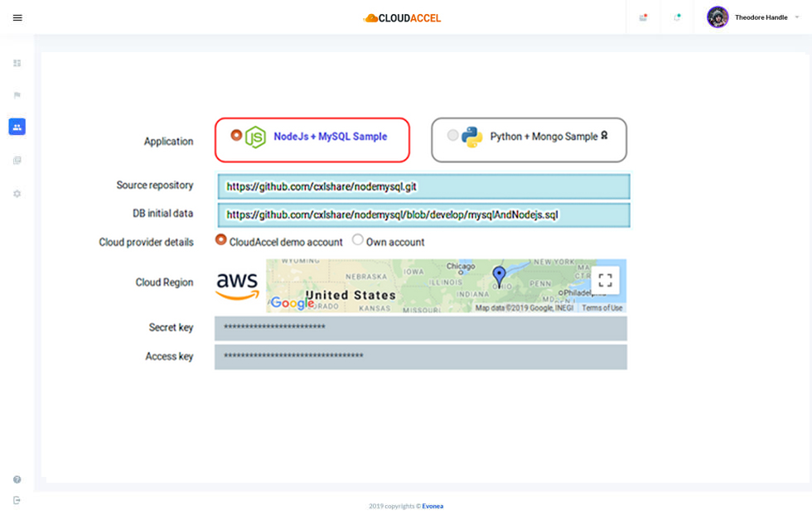Viewport: 812px width, 520px height.
Task: Click the Evonea link in footer
Action: tap(433, 506)
